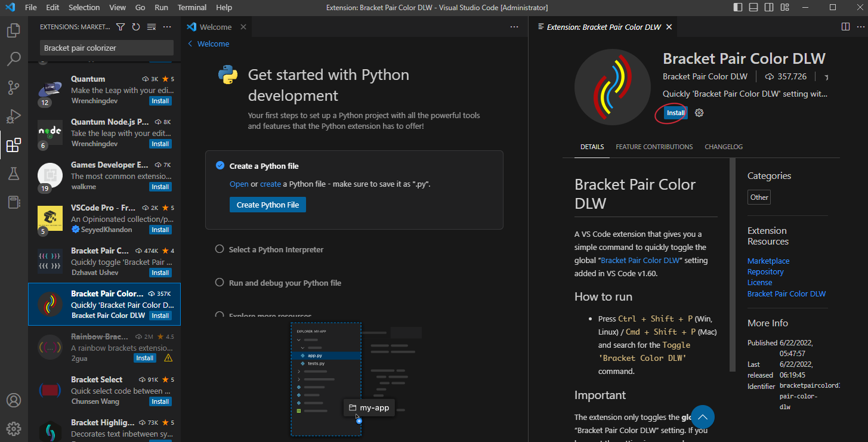Open the Marketplace resource link
Viewport: 868px width, 442px height.
768,261
